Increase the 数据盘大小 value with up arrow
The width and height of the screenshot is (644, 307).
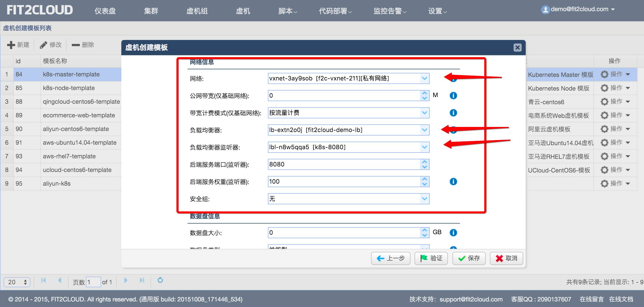(424, 230)
